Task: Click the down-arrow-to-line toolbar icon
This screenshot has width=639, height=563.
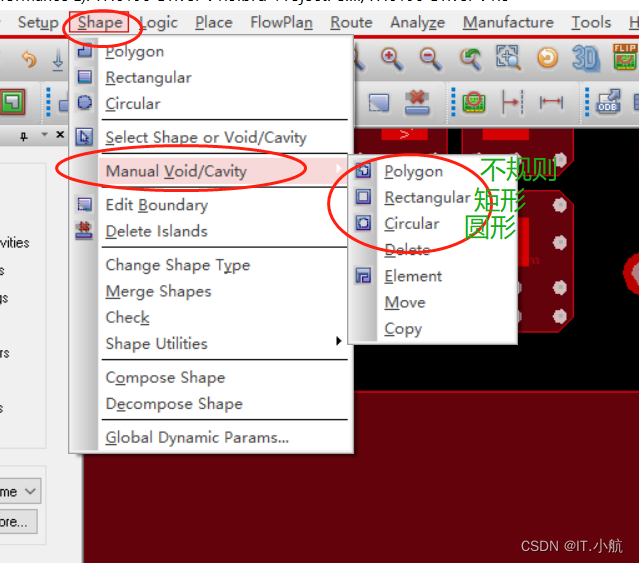Action: coord(58,60)
